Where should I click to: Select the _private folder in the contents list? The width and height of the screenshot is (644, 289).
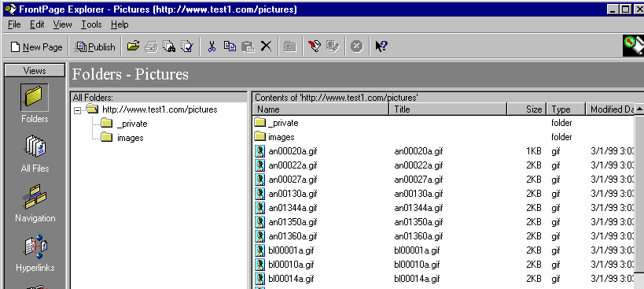click(283, 123)
